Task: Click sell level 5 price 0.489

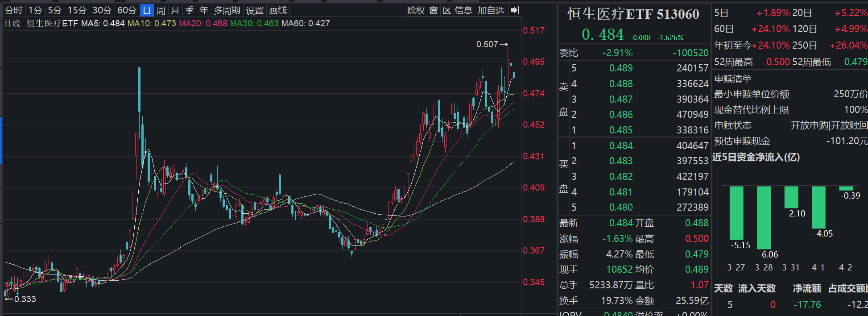Action: click(621, 68)
